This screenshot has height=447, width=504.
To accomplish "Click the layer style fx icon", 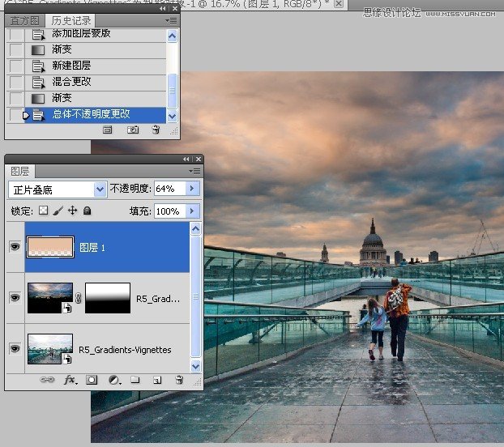I will coord(70,380).
